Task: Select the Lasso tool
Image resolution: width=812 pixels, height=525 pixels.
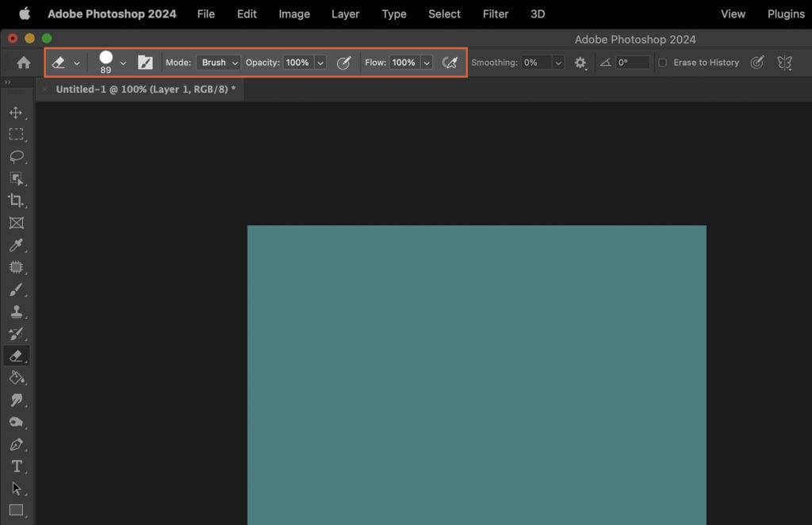Action: 17,157
